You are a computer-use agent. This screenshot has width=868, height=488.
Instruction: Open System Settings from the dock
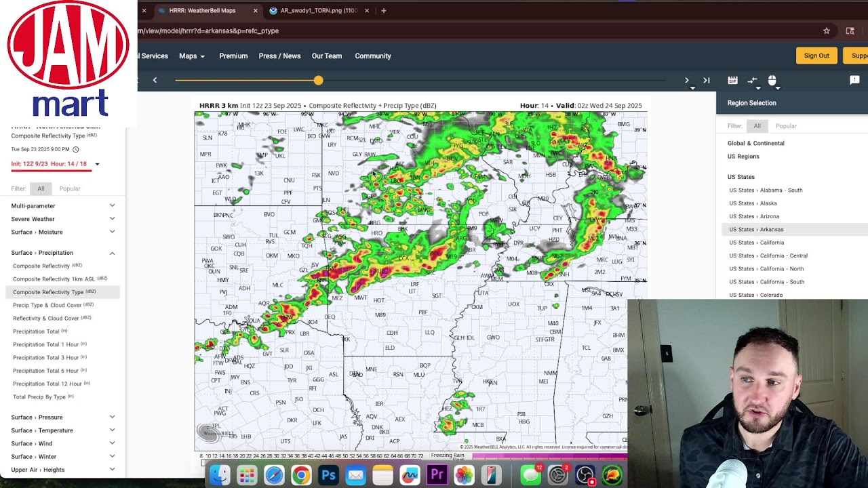pos(557,475)
